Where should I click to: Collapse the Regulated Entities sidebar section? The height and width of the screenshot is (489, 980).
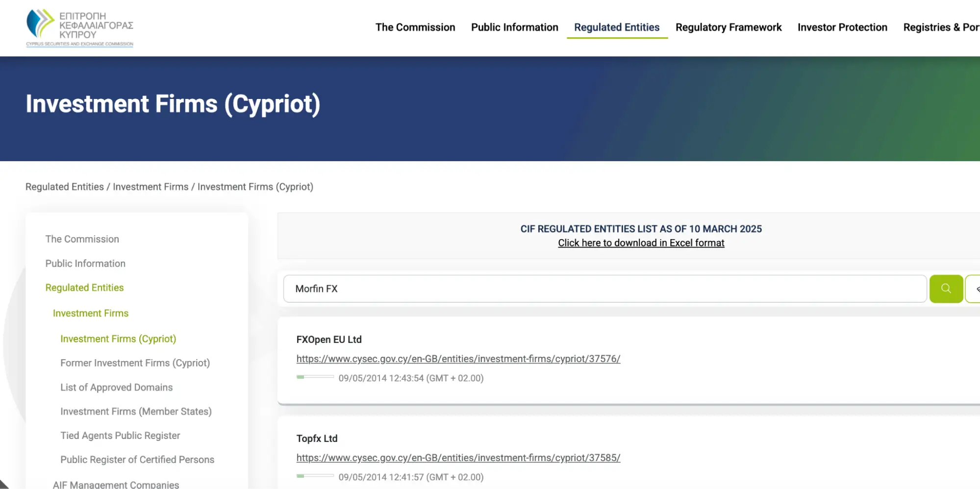click(x=84, y=288)
